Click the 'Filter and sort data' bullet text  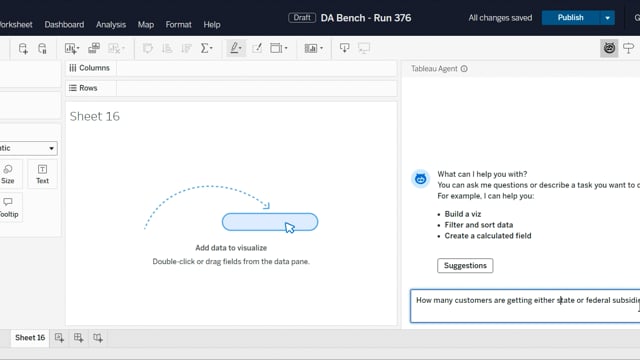click(479, 225)
